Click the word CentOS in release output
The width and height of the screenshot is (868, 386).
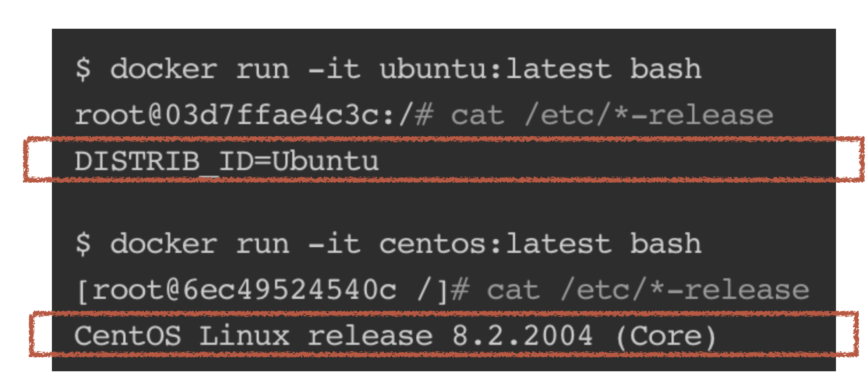point(128,336)
